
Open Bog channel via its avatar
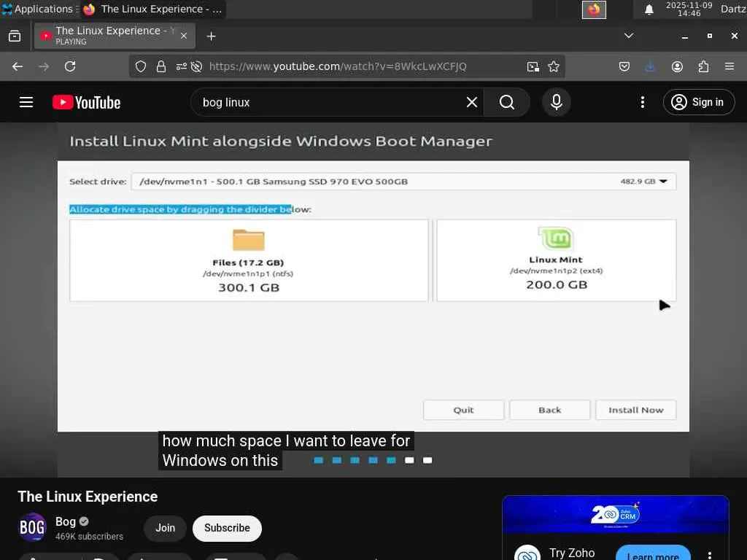(32, 528)
